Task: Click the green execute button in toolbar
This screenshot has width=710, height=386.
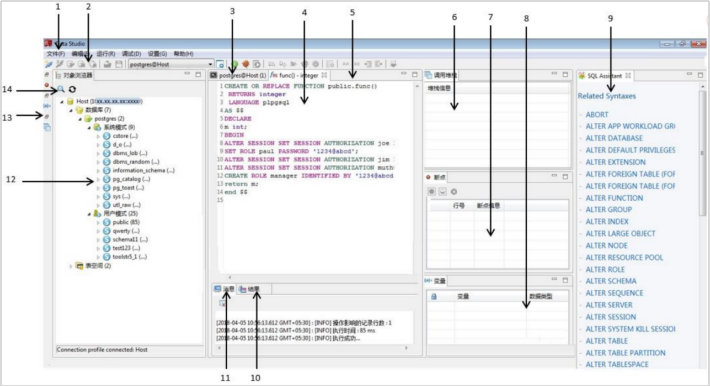Action: [234, 64]
